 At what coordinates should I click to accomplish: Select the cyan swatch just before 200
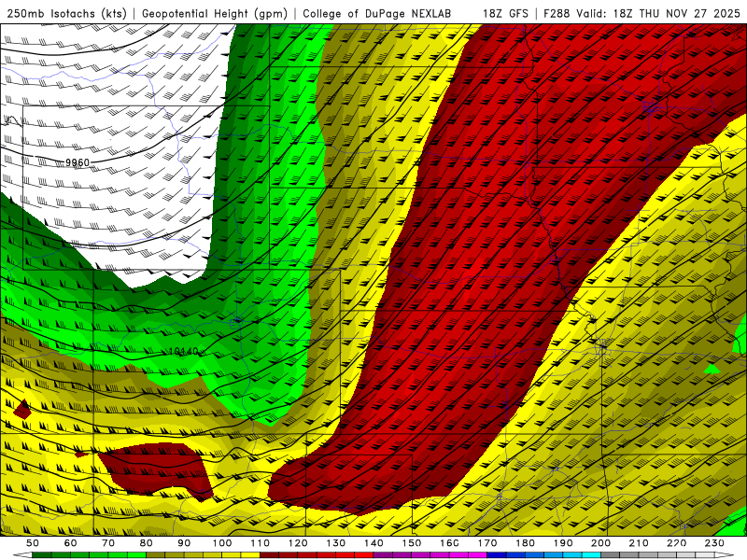point(591,555)
